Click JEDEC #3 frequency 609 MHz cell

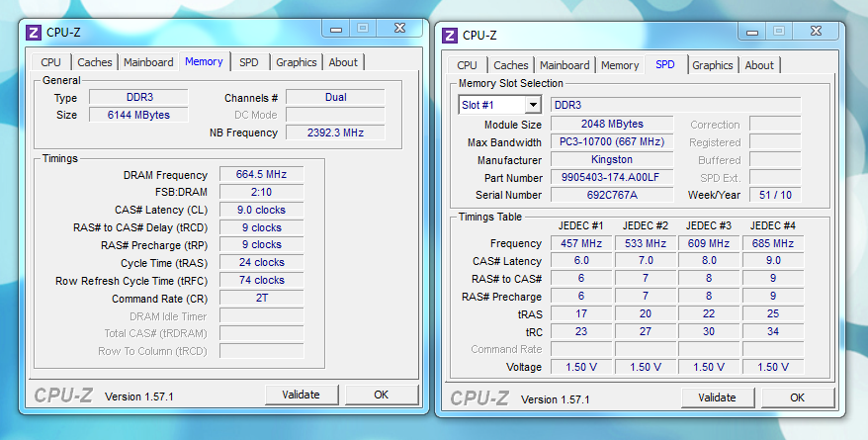709,243
